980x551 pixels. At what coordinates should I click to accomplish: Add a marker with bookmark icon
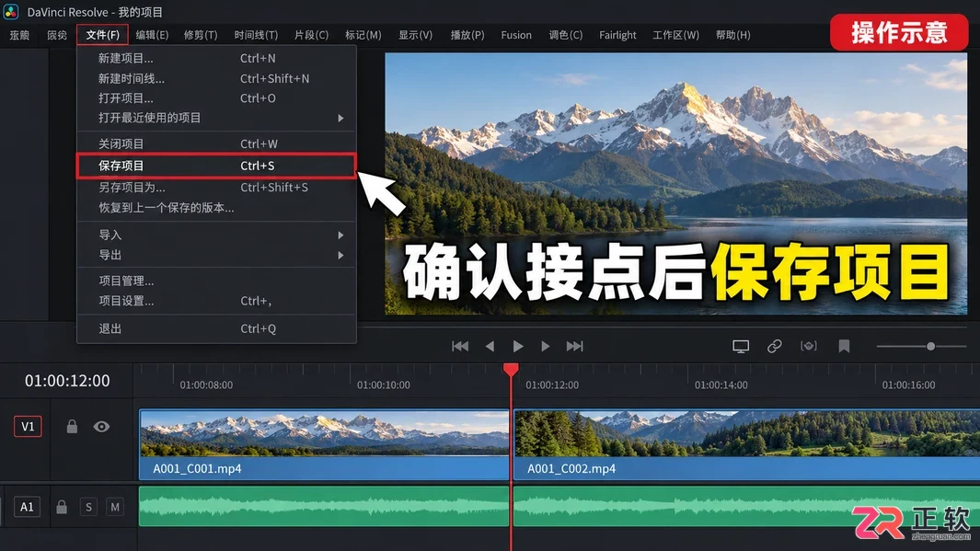pos(845,346)
